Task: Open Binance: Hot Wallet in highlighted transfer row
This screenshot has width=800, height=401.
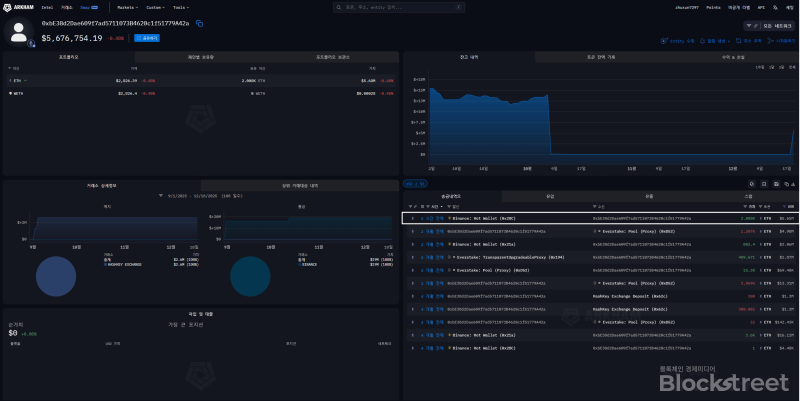Action: coord(482,217)
